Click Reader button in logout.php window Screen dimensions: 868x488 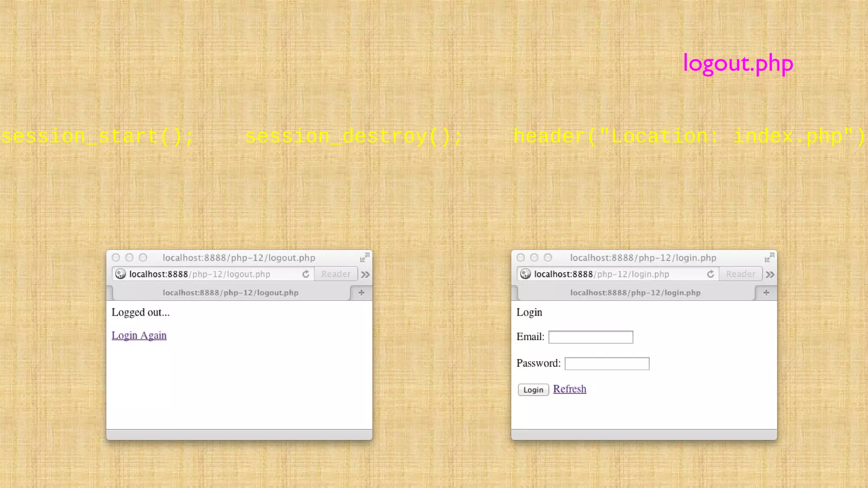(336, 274)
